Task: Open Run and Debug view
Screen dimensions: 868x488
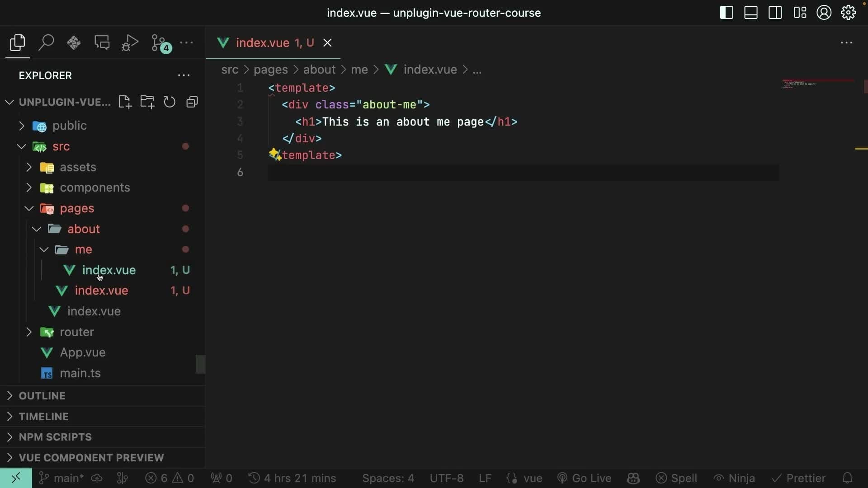Action: [x=130, y=43]
